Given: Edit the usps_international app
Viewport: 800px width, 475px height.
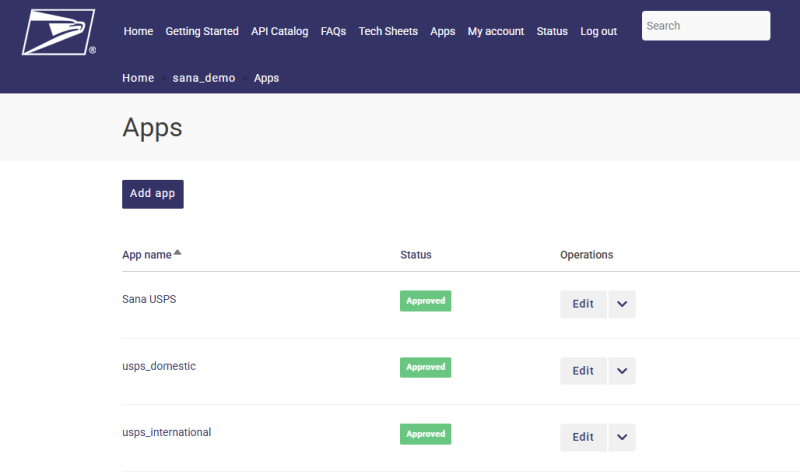Looking at the screenshot, I should click(583, 437).
